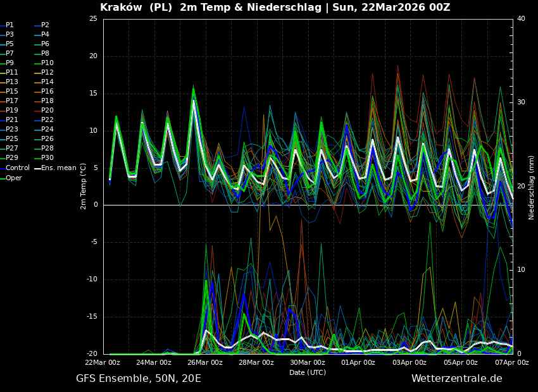
Task: Click the P14 legend entry
Action: (44, 82)
